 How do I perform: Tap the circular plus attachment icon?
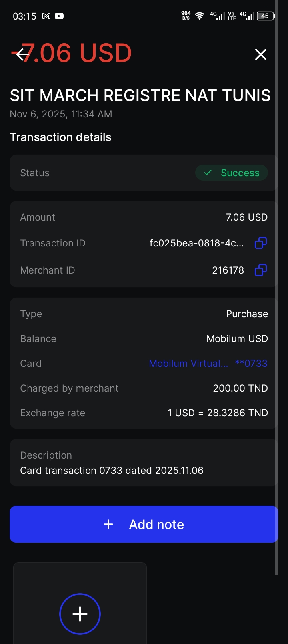coord(80,614)
